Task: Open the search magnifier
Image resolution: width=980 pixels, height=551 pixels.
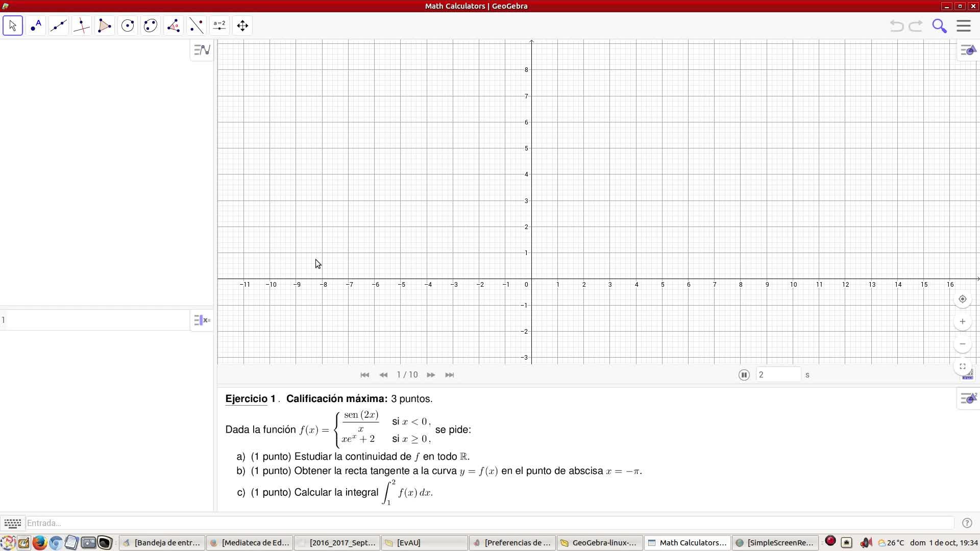Action: click(939, 26)
